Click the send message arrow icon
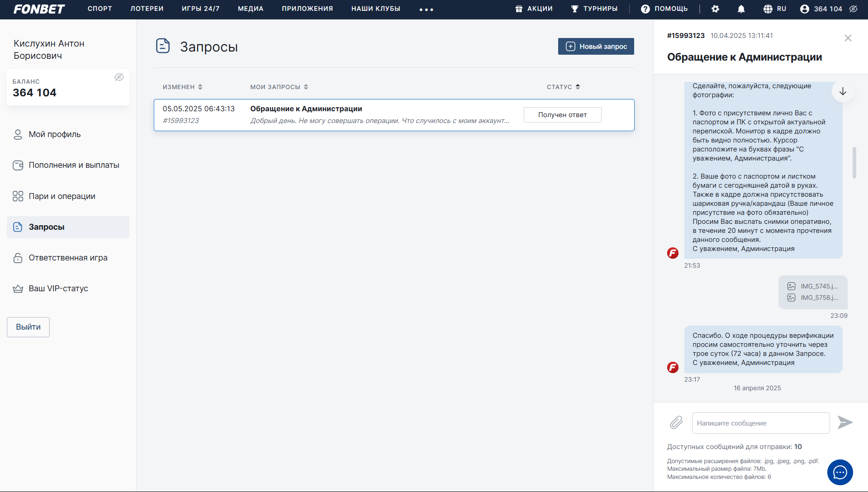The width and height of the screenshot is (868, 492). pos(844,422)
